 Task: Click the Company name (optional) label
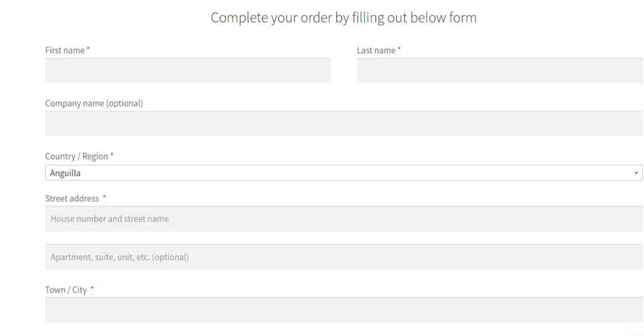pyautogui.click(x=94, y=103)
